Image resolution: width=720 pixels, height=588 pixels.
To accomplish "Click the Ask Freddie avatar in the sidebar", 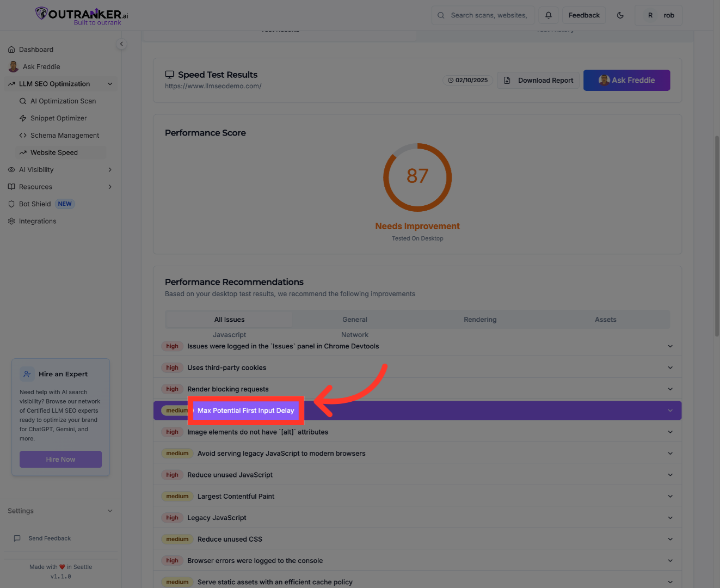I will [13, 66].
